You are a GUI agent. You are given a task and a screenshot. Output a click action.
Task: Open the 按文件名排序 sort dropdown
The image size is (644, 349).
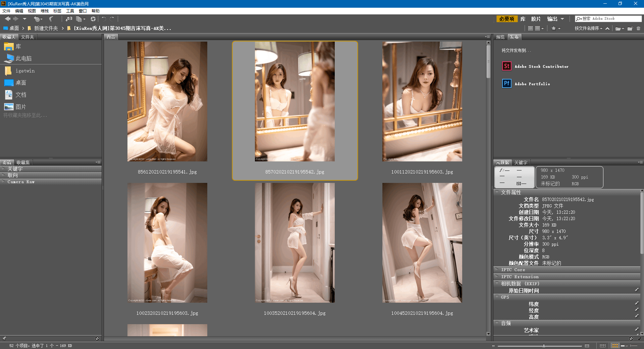(x=588, y=29)
